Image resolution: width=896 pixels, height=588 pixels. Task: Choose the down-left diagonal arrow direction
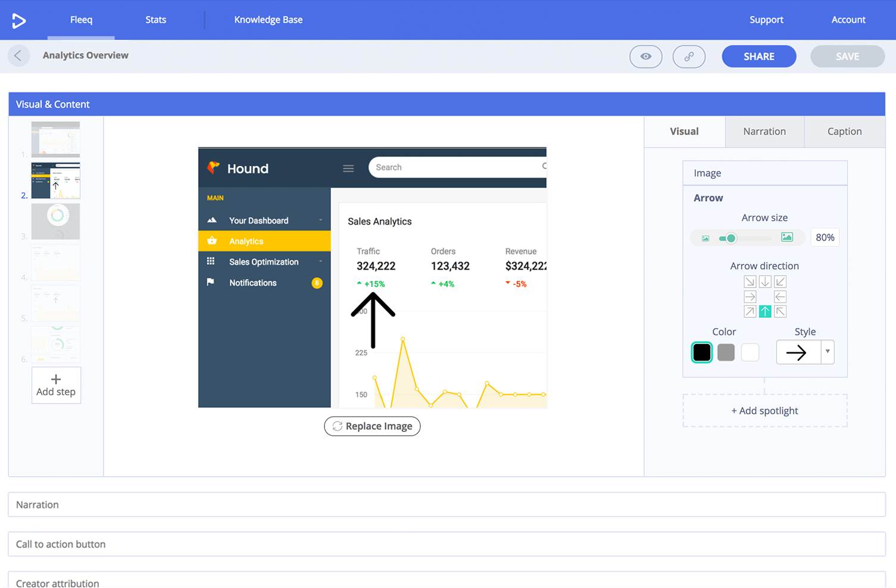780,282
